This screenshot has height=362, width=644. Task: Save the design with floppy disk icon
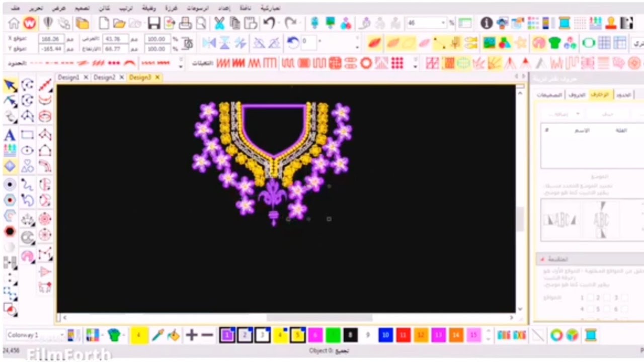(x=154, y=23)
